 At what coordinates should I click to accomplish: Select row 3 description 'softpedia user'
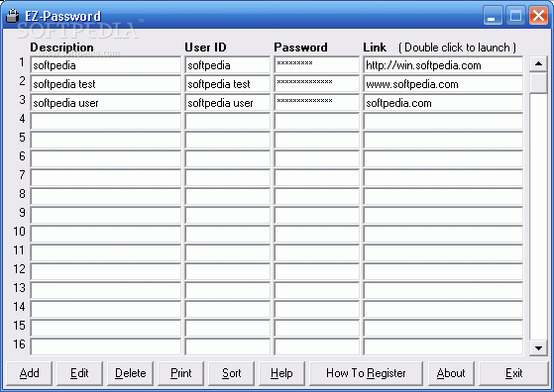point(106,103)
